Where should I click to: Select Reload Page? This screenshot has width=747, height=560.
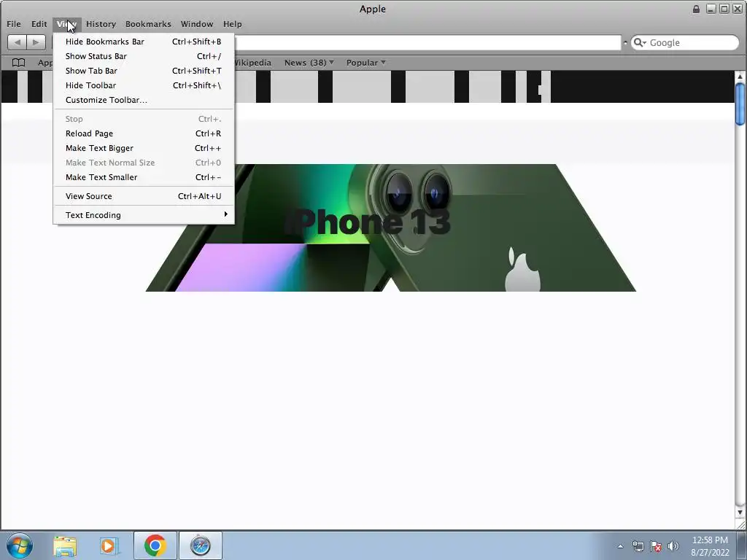[x=144, y=134]
